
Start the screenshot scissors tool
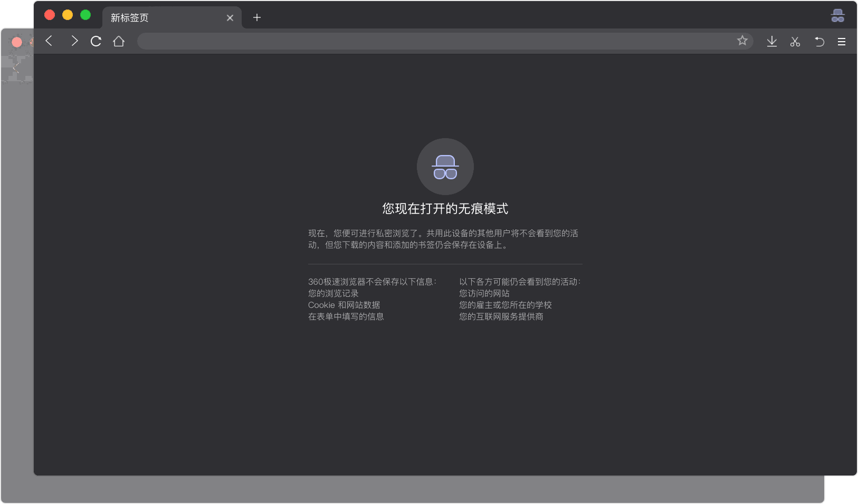[x=795, y=41]
